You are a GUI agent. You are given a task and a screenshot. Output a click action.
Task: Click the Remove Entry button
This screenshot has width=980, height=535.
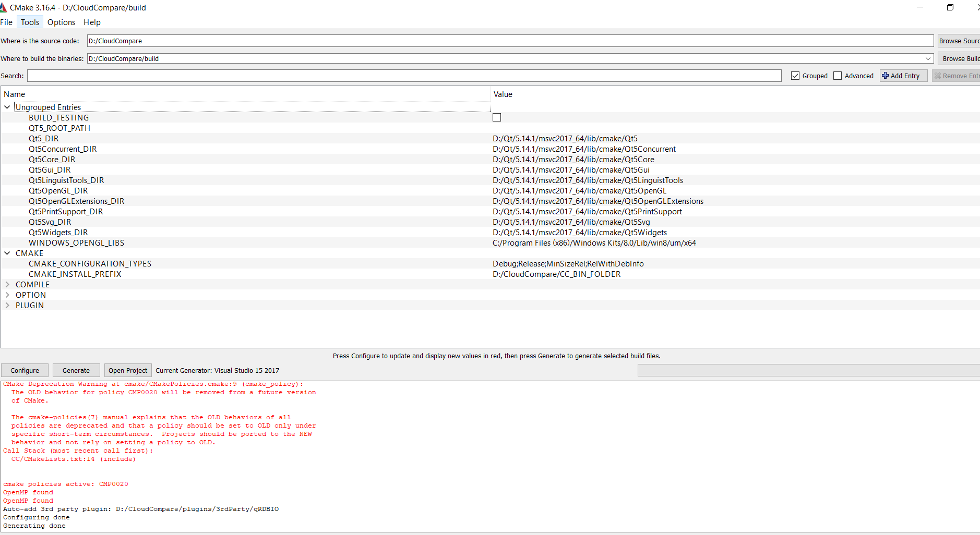pyautogui.click(x=956, y=76)
